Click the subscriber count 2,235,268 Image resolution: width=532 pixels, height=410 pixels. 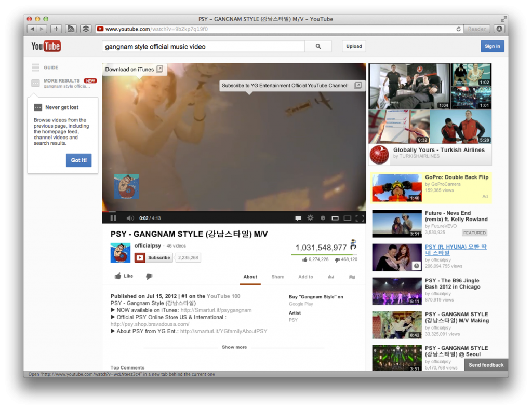click(x=188, y=258)
